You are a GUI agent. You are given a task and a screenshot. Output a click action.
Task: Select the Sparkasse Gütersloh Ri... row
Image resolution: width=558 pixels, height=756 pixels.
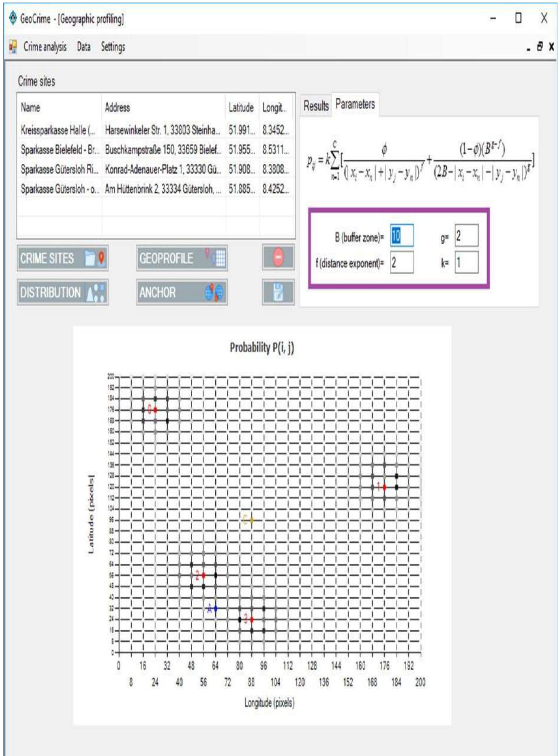156,169
